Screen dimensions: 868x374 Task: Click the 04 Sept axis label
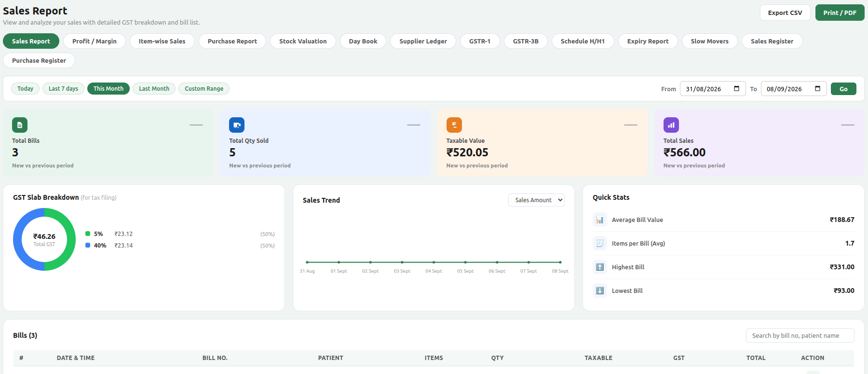(434, 271)
